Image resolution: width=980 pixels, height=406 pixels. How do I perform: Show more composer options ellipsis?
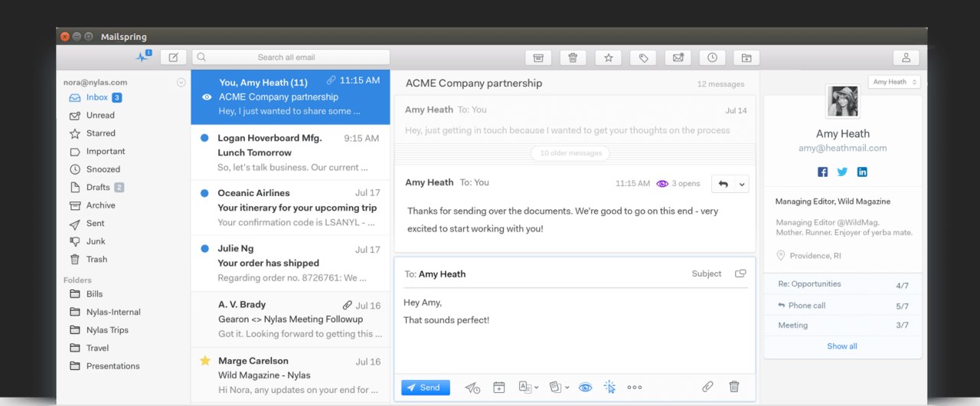pos(634,388)
